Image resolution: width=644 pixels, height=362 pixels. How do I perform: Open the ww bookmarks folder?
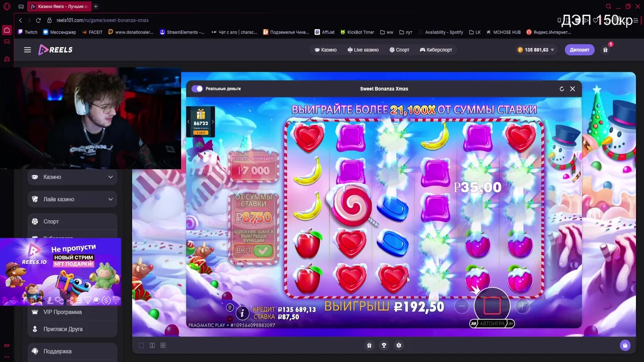click(x=386, y=32)
